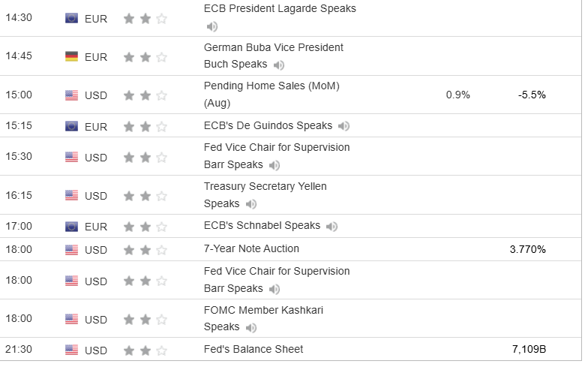Open Fed's Balance Sheet event details

tap(253, 349)
